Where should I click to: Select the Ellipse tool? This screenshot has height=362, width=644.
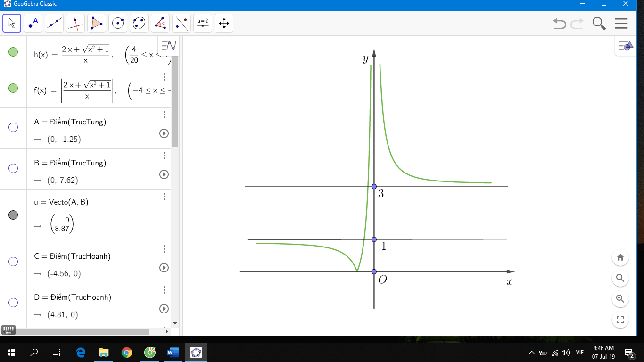[139, 23]
